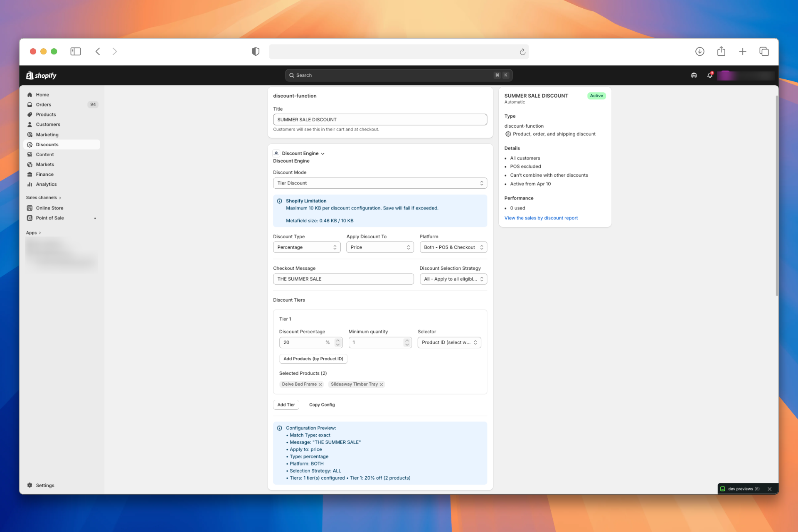Open the Orders section in the sidebar

44,104
